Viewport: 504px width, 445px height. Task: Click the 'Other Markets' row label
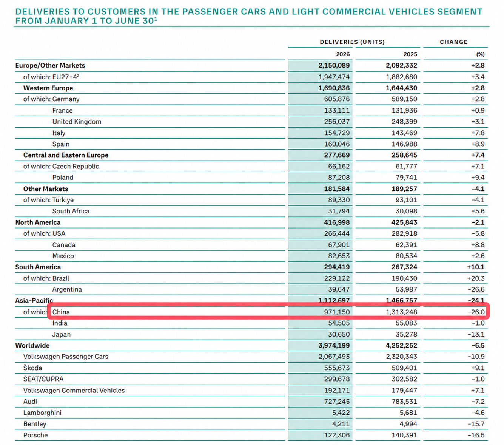pos(46,189)
